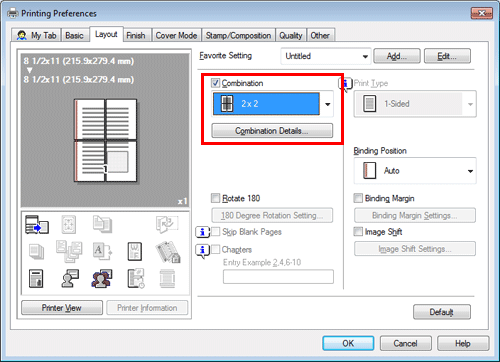This screenshot has height=362, width=500.
Task: Enable the Rotate 180 checkbox
Action: click(216, 198)
